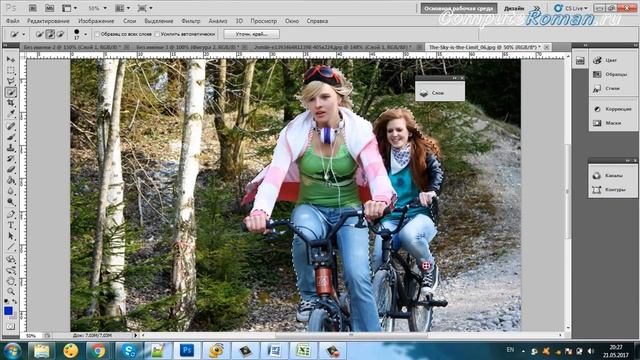Screen dimensions: 640x360
Task: Select the Type tool
Action: [11, 225]
